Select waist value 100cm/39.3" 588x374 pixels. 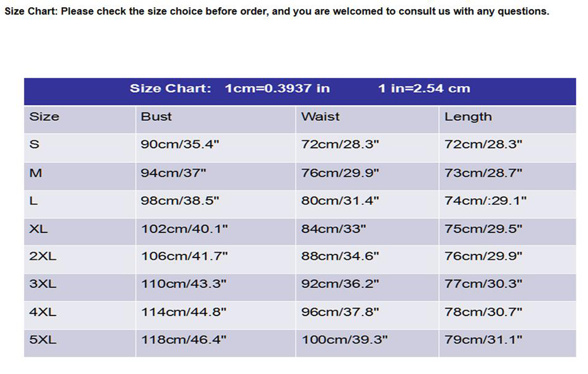click(344, 340)
